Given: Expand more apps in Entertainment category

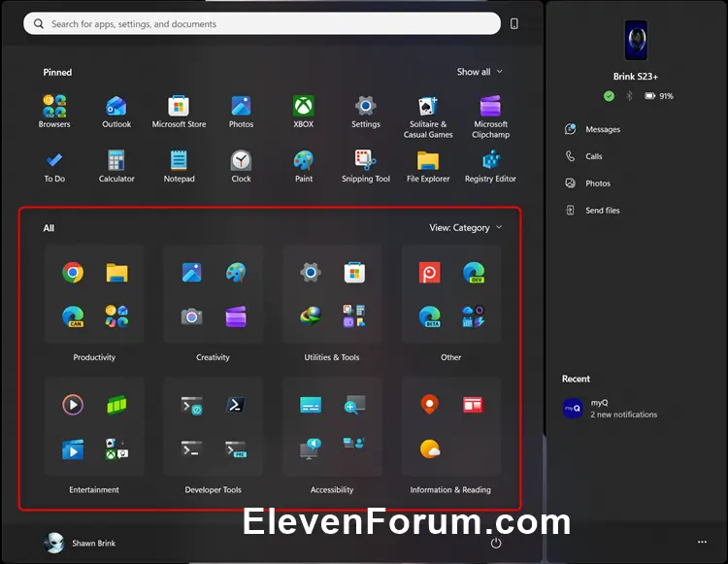Looking at the screenshot, I should [x=116, y=449].
